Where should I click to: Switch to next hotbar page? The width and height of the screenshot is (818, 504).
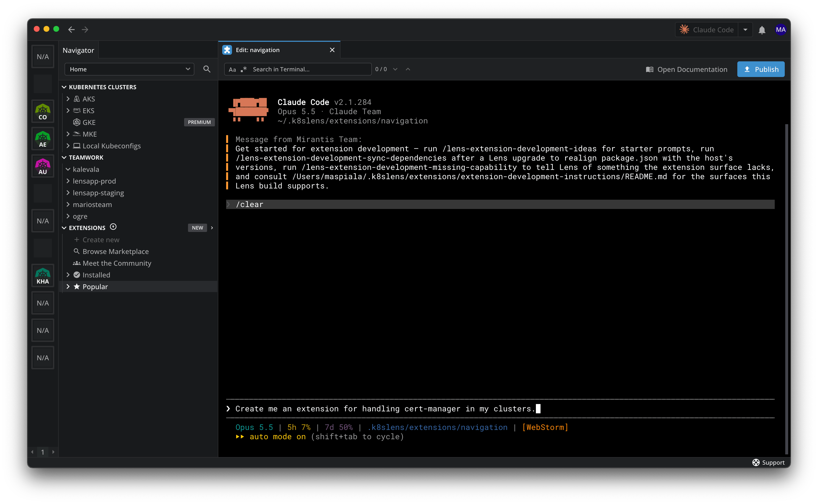click(53, 452)
